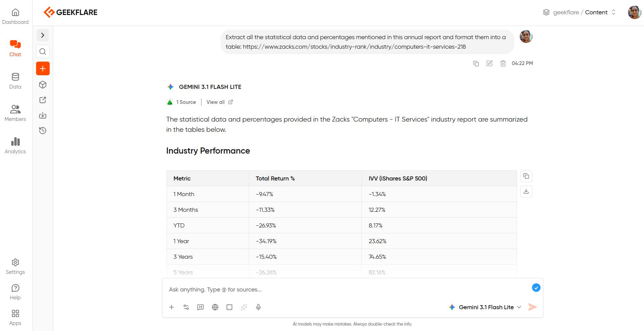Start a new chat with the plus button
The height and width of the screenshot is (331, 644).
43,68
